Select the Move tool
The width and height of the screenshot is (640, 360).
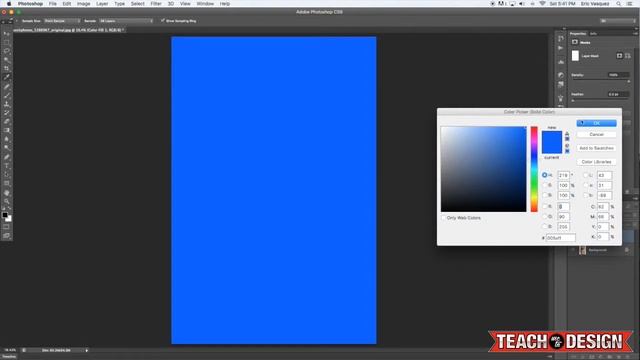click(x=7, y=34)
